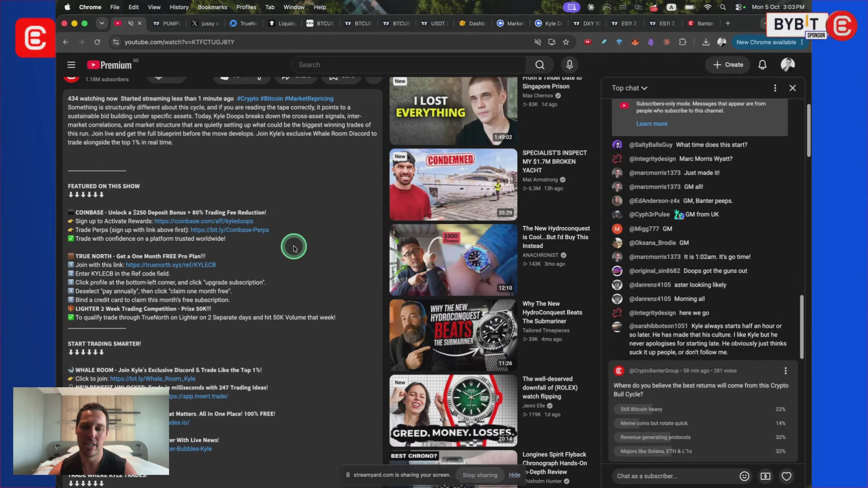This screenshot has height=488, width=868.
Task: Open the History menu
Action: coord(179,7)
